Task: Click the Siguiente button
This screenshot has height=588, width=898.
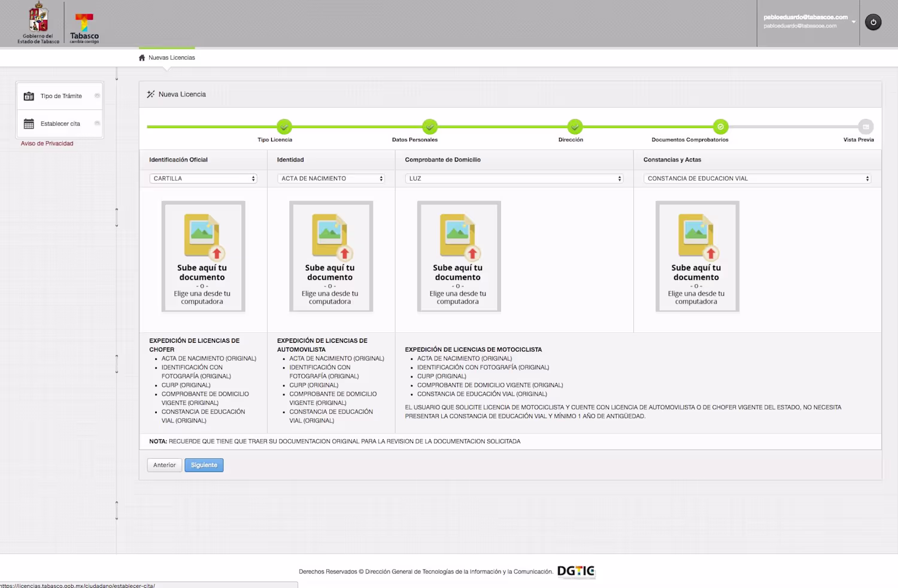Action: (x=204, y=465)
